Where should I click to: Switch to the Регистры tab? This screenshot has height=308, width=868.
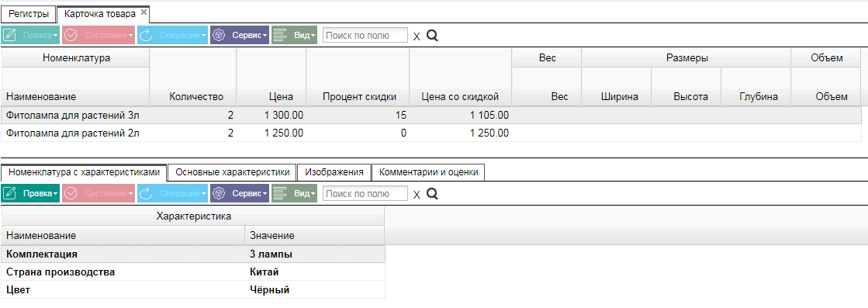28,14
